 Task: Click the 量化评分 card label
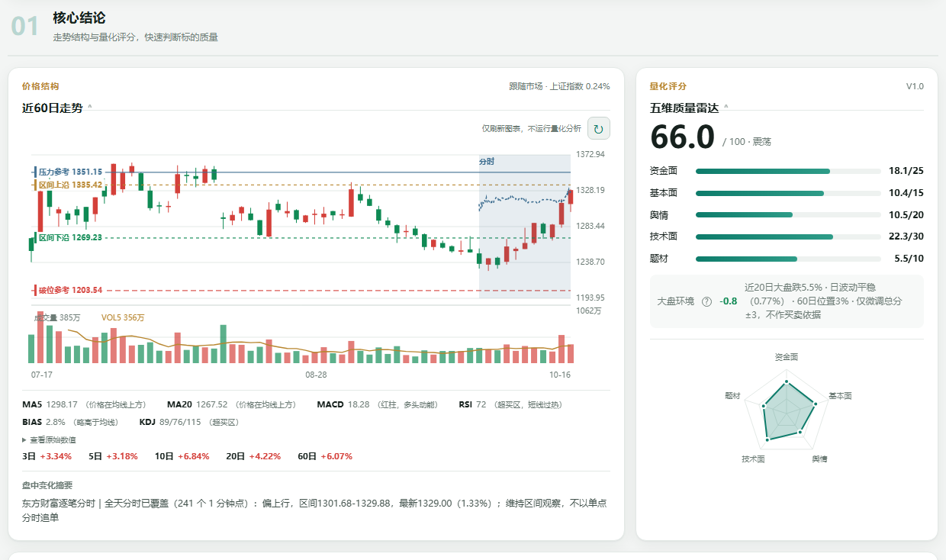[668, 86]
